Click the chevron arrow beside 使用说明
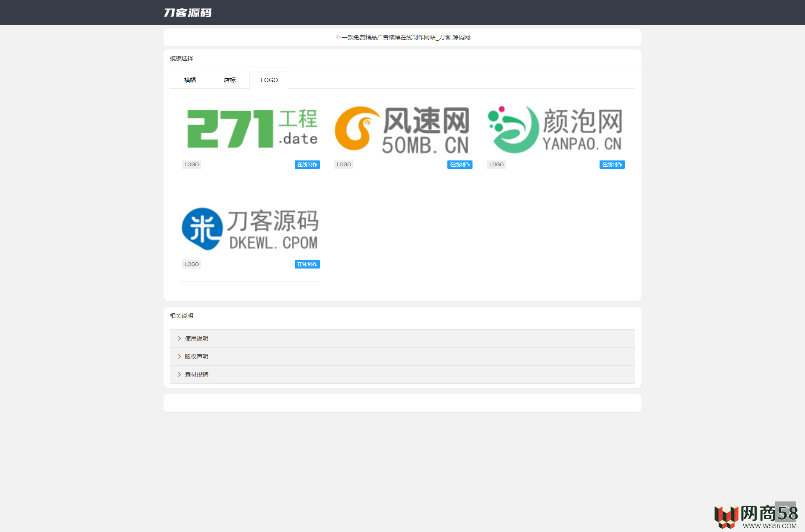The height and width of the screenshot is (532, 805). (x=179, y=338)
